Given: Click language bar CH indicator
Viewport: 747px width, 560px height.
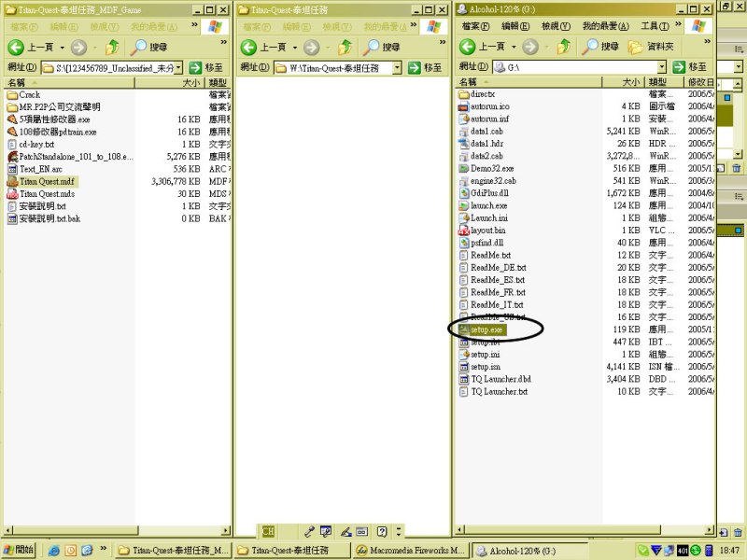Looking at the screenshot, I should pos(268,531).
